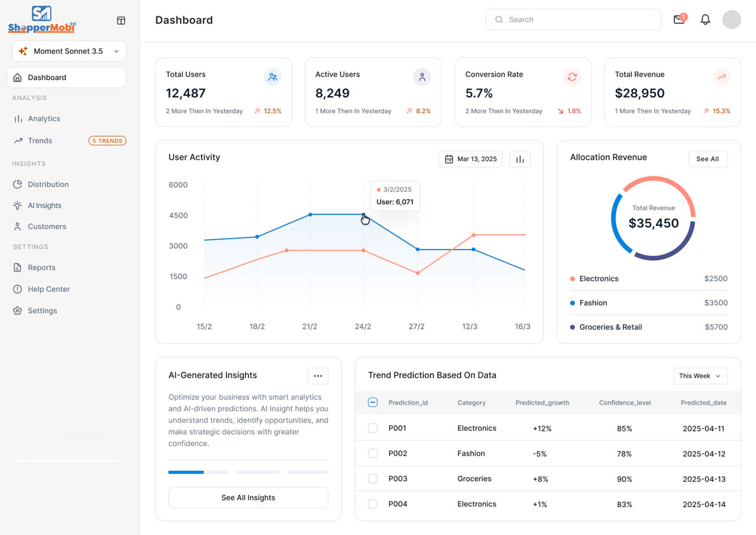
Task: Go to Analytics in the sidebar
Action: [44, 119]
